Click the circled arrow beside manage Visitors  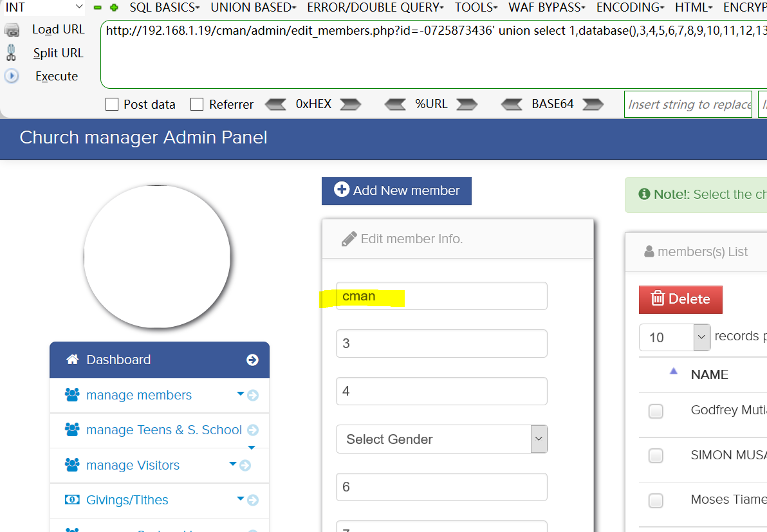pyautogui.click(x=245, y=465)
